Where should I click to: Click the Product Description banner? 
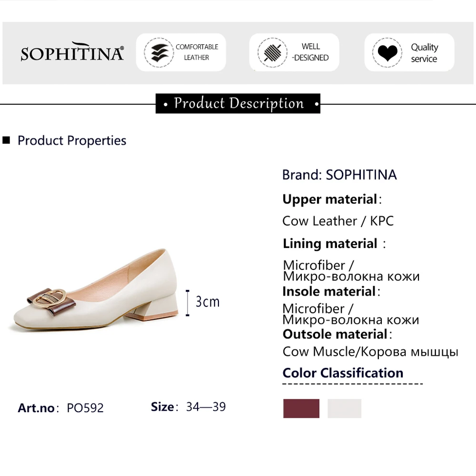pyautogui.click(x=238, y=103)
